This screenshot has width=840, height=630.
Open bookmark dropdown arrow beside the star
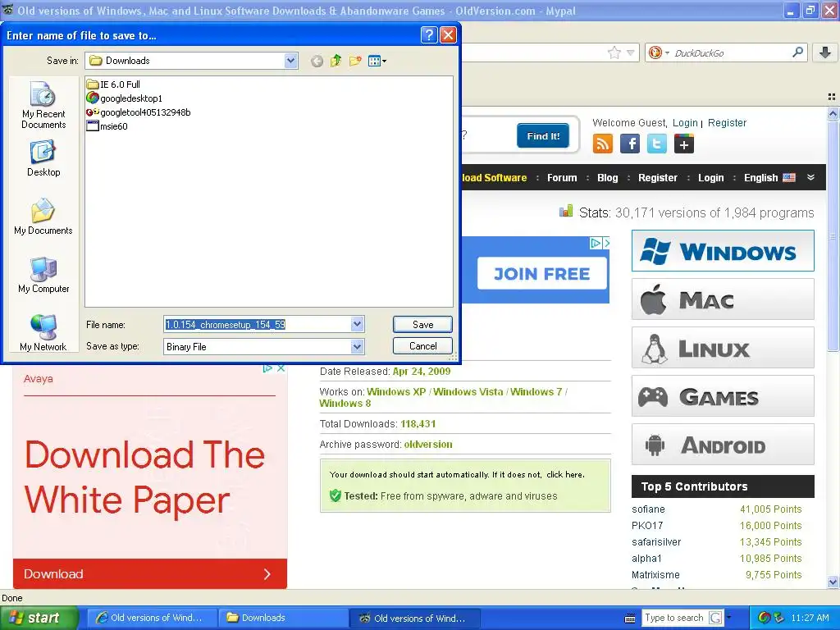pos(631,52)
